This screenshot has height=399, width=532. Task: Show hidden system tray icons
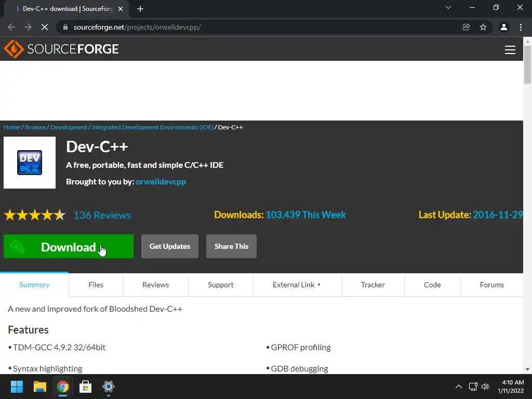point(458,387)
